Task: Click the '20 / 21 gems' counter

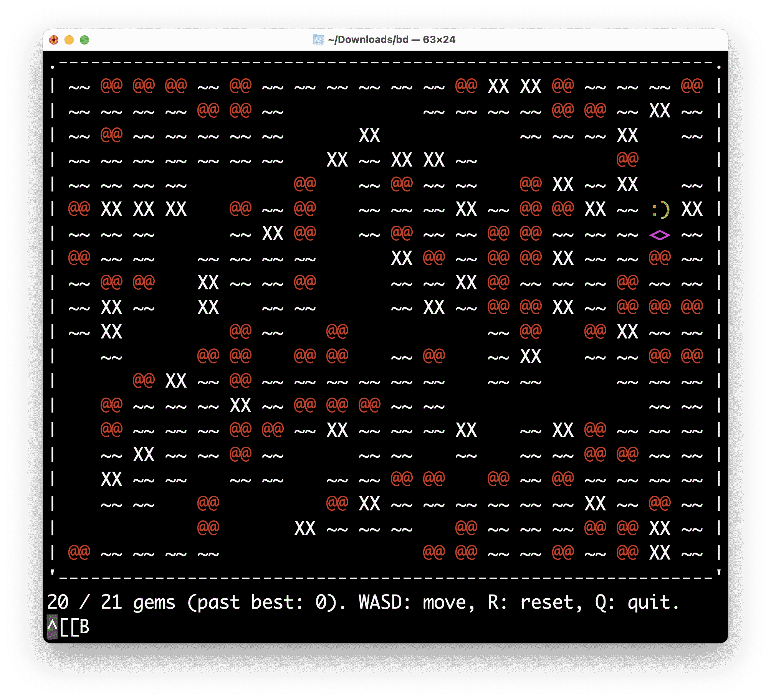Action: point(111,602)
